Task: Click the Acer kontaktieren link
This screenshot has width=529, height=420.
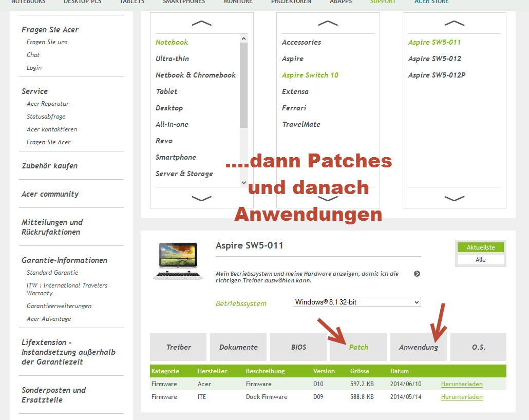Action: click(x=52, y=129)
